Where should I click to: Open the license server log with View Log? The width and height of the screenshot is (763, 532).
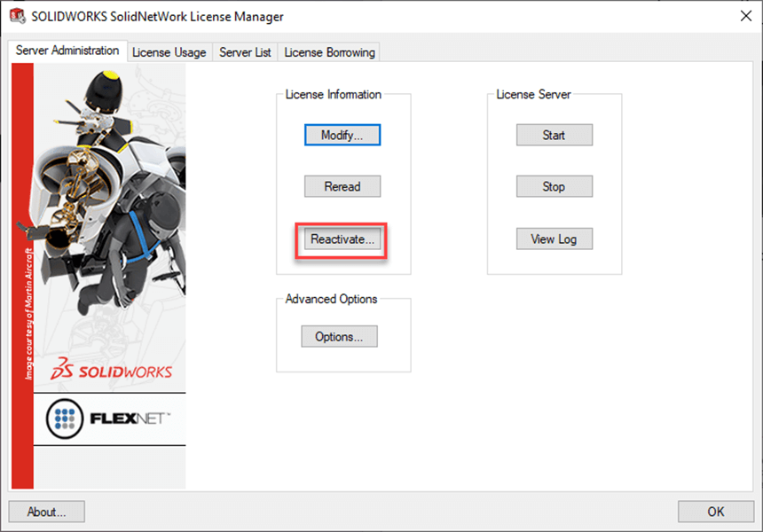pyautogui.click(x=554, y=239)
